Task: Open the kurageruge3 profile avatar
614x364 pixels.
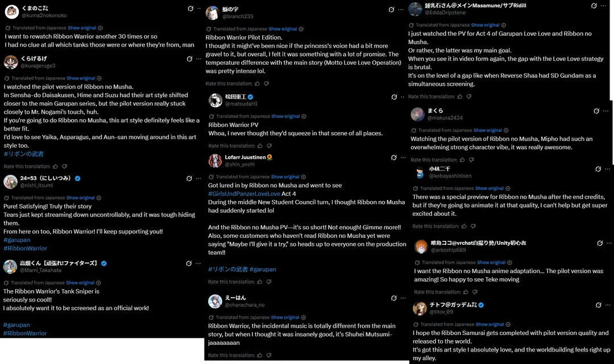Action: (x=11, y=62)
